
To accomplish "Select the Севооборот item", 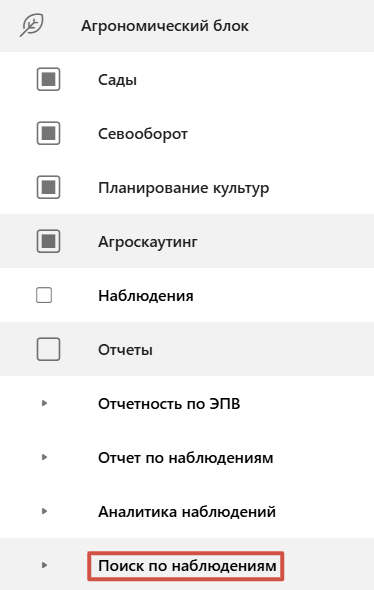I will click(143, 134).
